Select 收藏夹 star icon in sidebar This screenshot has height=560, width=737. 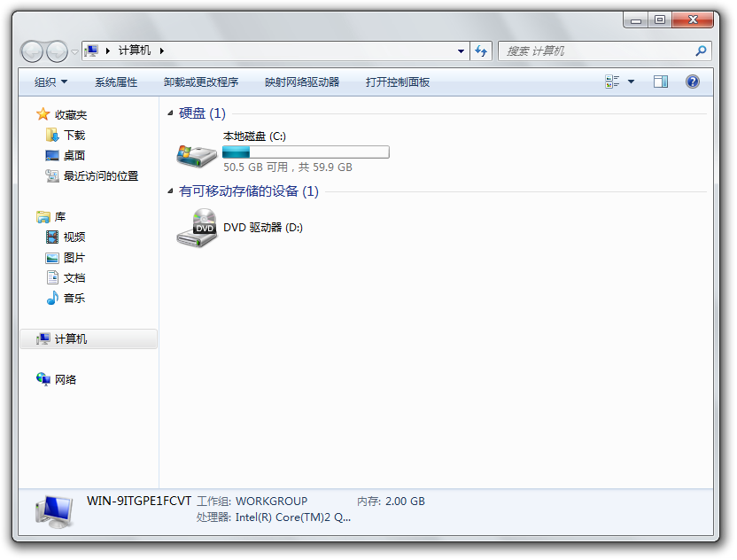point(43,114)
